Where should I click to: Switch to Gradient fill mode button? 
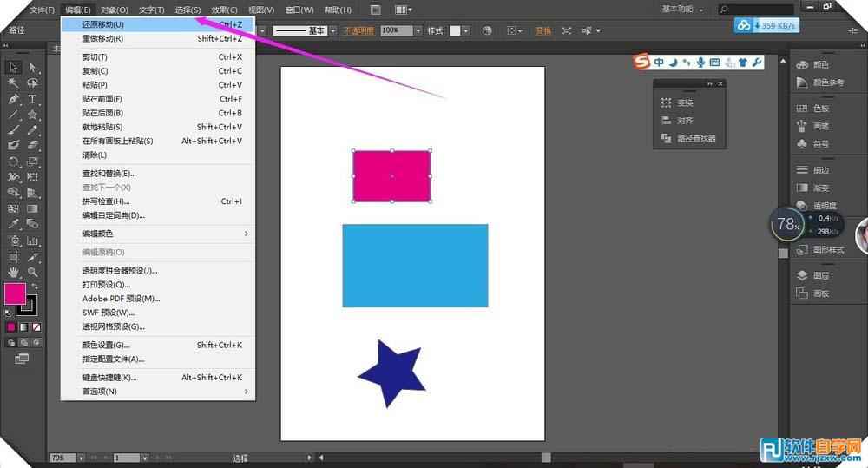pos(23,327)
